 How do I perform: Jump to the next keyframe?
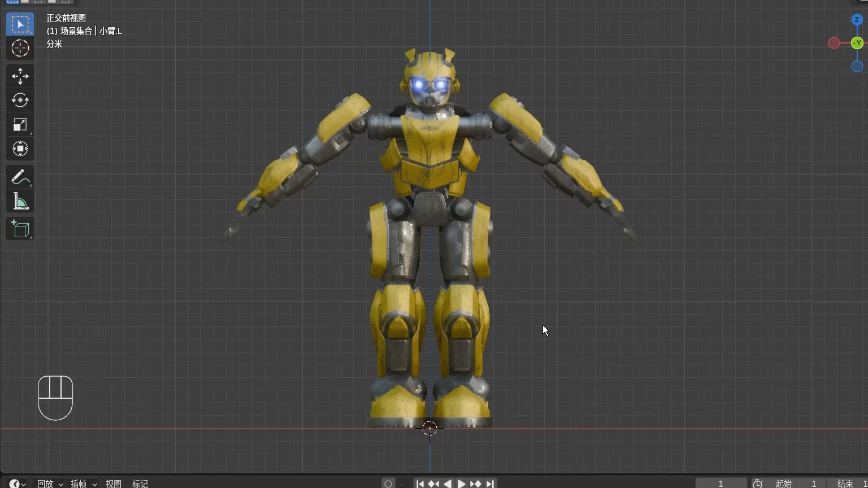click(x=475, y=483)
